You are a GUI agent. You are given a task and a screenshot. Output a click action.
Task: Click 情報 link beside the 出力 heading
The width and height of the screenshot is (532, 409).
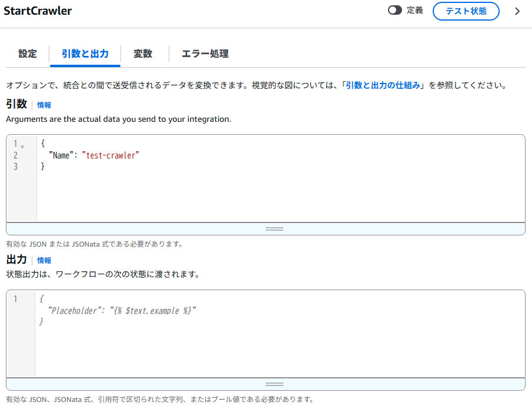click(x=44, y=260)
